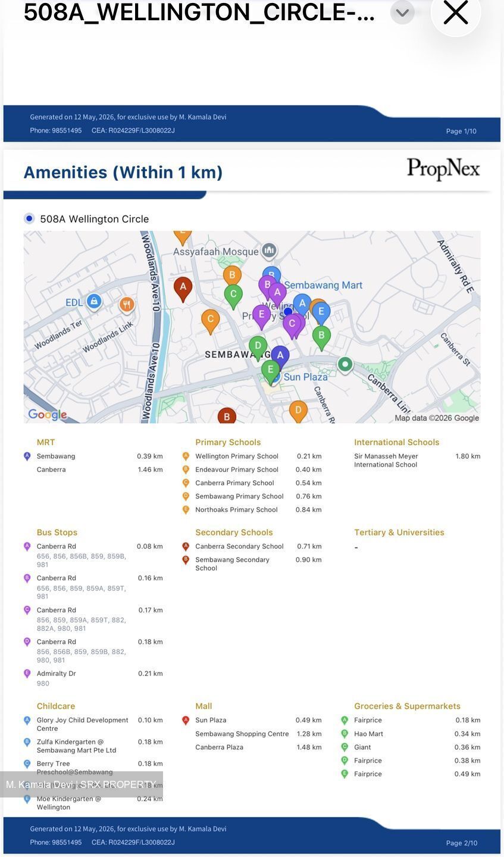504x857 pixels.
Task: Select green pin B for Hao Mart
Action: (321, 337)
